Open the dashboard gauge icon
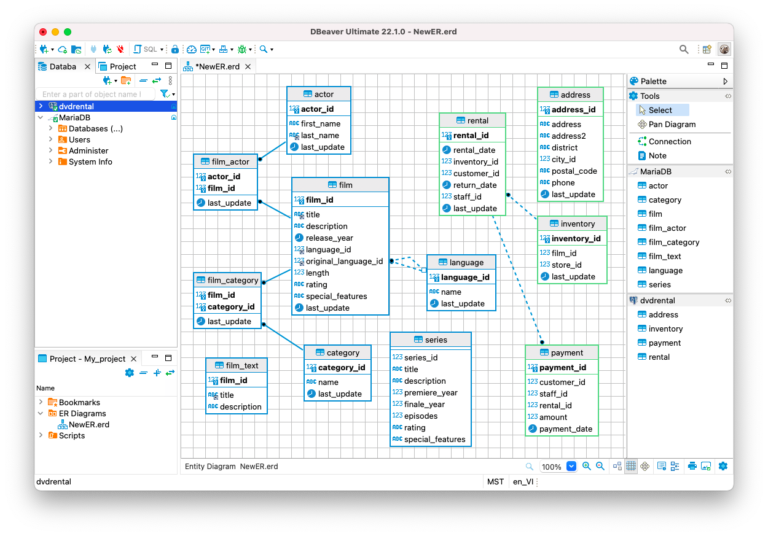The image size is (768, 536). click(x=192, y=49)
